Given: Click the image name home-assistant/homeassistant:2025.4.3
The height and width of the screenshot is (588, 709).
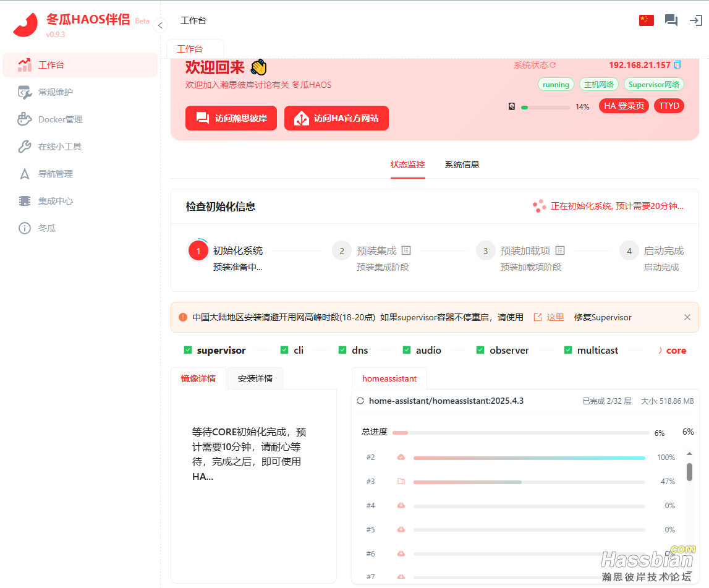Looking at the screenshot, I should [446, 401].
